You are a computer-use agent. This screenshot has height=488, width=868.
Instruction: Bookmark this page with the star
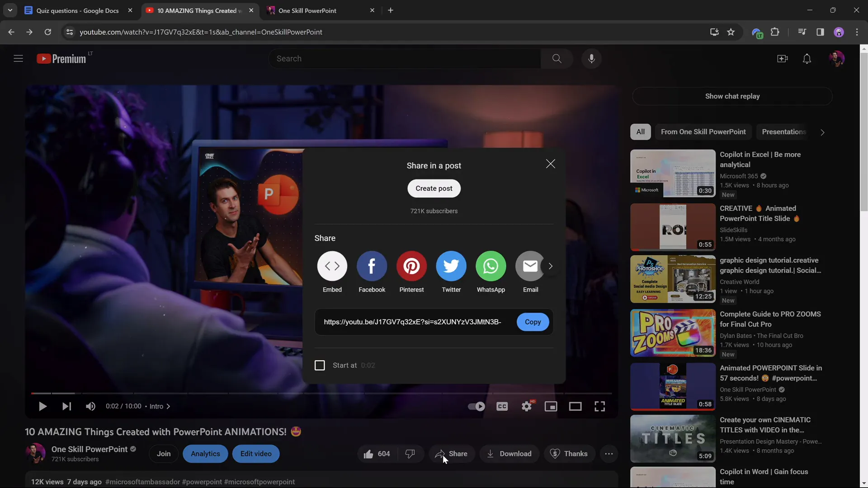(731, 32)
